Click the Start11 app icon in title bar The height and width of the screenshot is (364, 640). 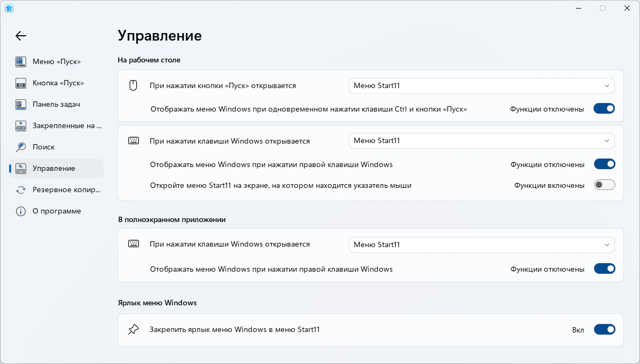(9, 8)
